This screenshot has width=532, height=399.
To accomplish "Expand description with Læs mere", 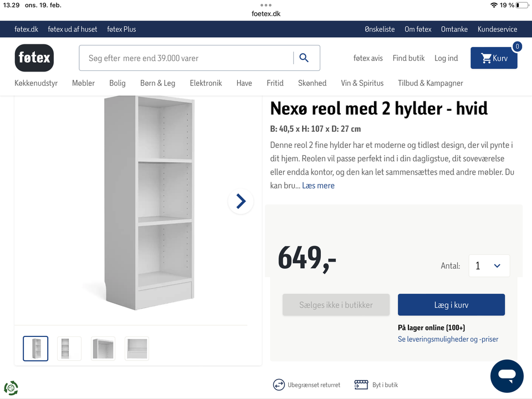I will (318, 186).
